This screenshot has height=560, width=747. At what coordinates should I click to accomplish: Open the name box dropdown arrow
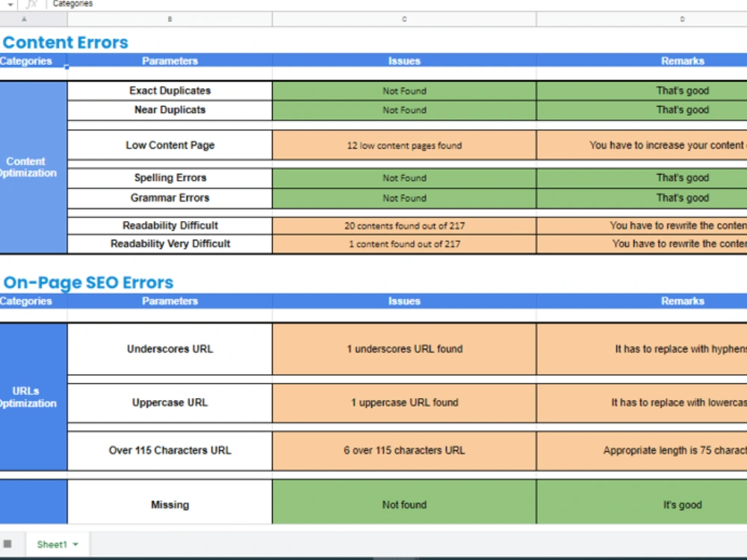[x=10, y=4]
